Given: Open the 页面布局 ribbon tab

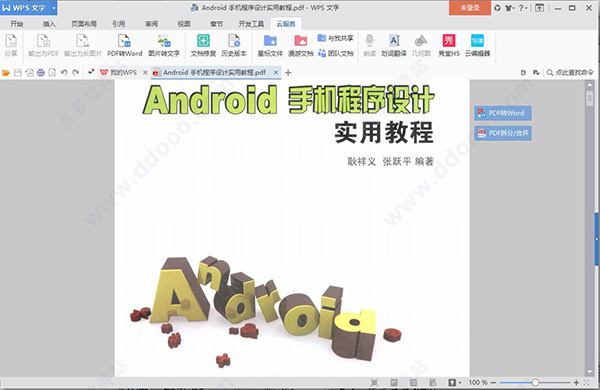Looking at the screenshot, I should (x=84, y=24).
